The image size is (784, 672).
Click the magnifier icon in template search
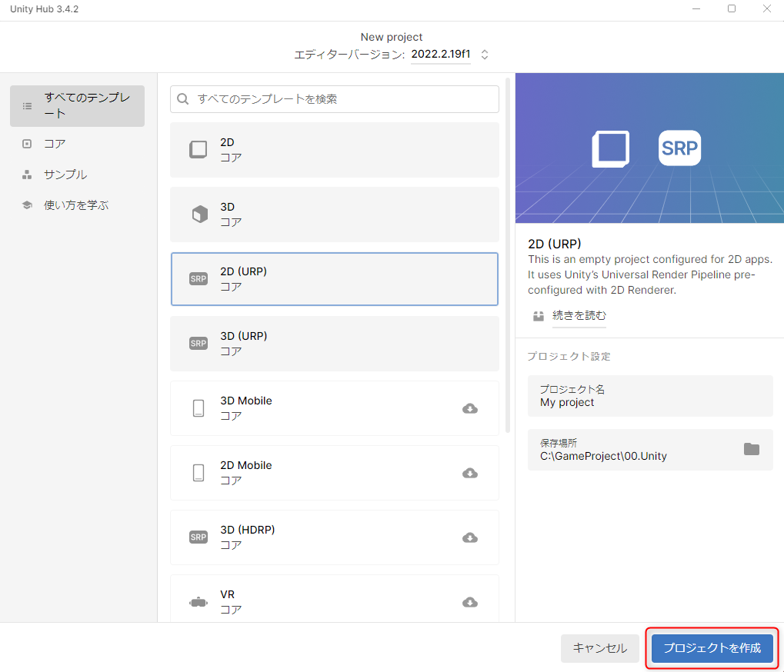(x=183, y=99)
